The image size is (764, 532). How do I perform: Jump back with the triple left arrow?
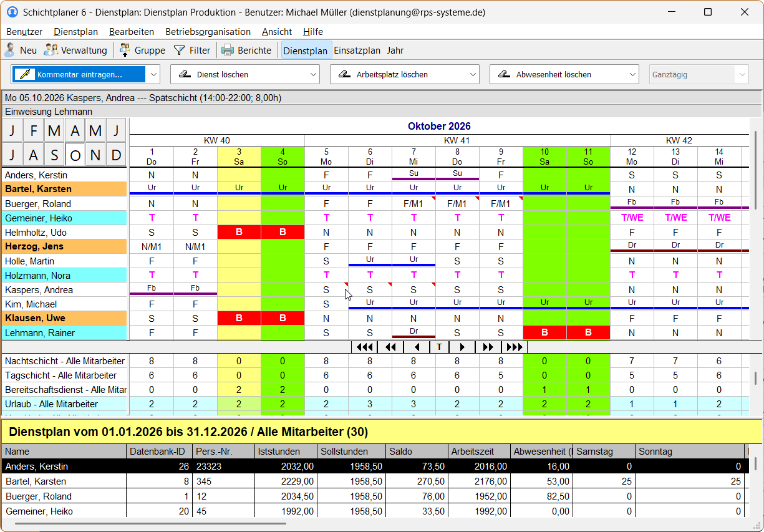click(364, 347)
